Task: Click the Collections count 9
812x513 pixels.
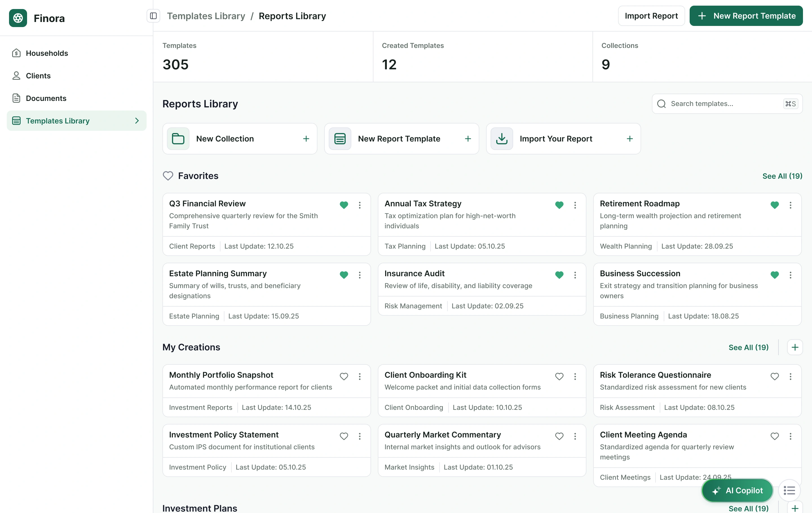Action: pos(606,64)
